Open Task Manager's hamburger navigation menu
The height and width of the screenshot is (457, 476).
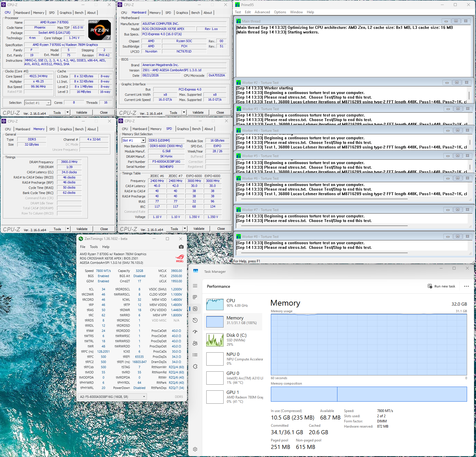(195, 286)
